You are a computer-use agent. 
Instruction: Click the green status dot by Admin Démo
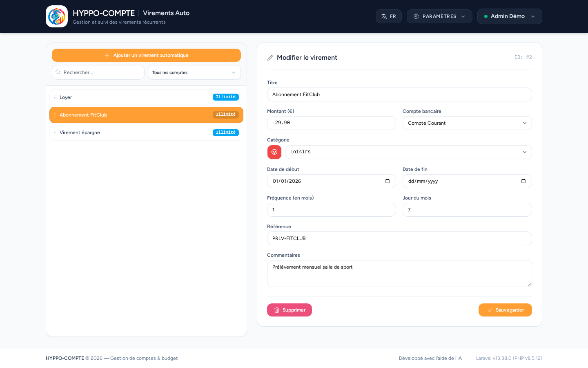(x=486, y=16)
